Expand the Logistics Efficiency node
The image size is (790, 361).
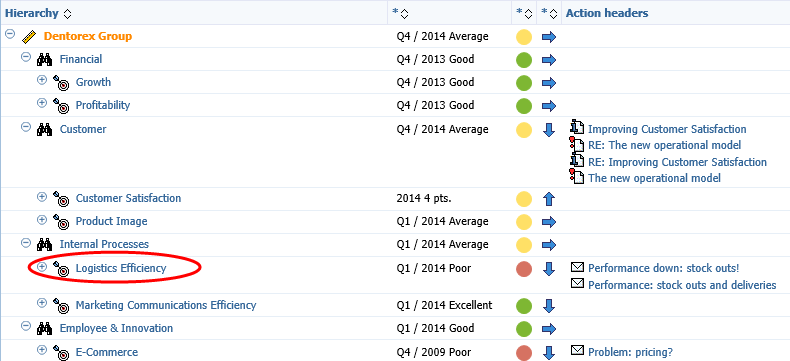pos(42,266)
